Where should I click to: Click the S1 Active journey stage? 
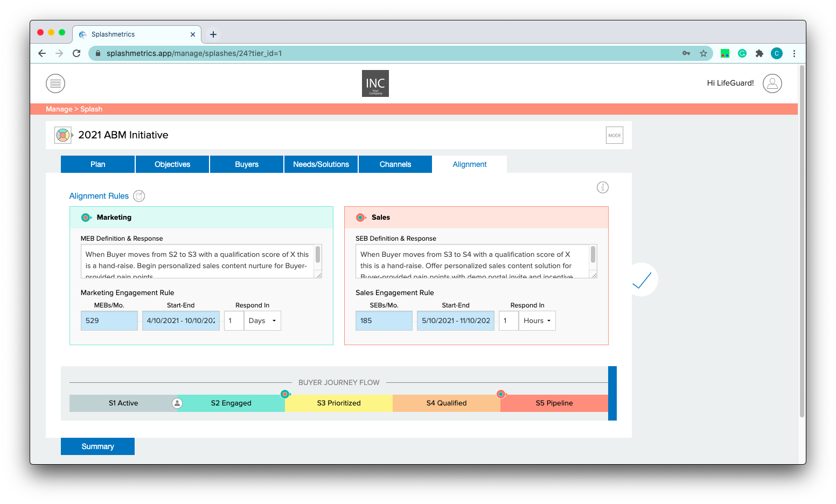click(123, 403)
